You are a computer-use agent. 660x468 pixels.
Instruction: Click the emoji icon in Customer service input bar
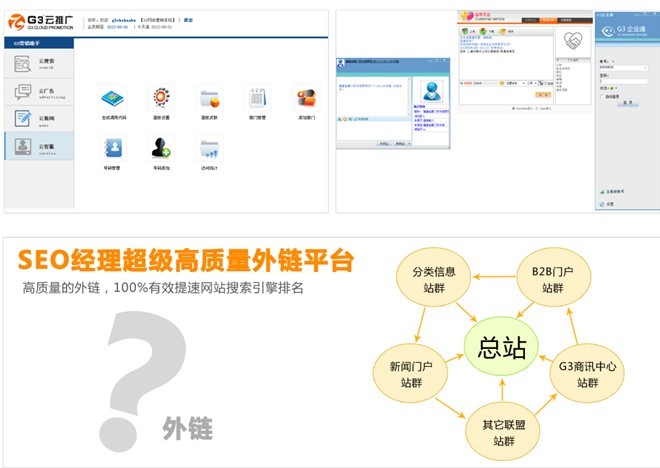(502, 83)
